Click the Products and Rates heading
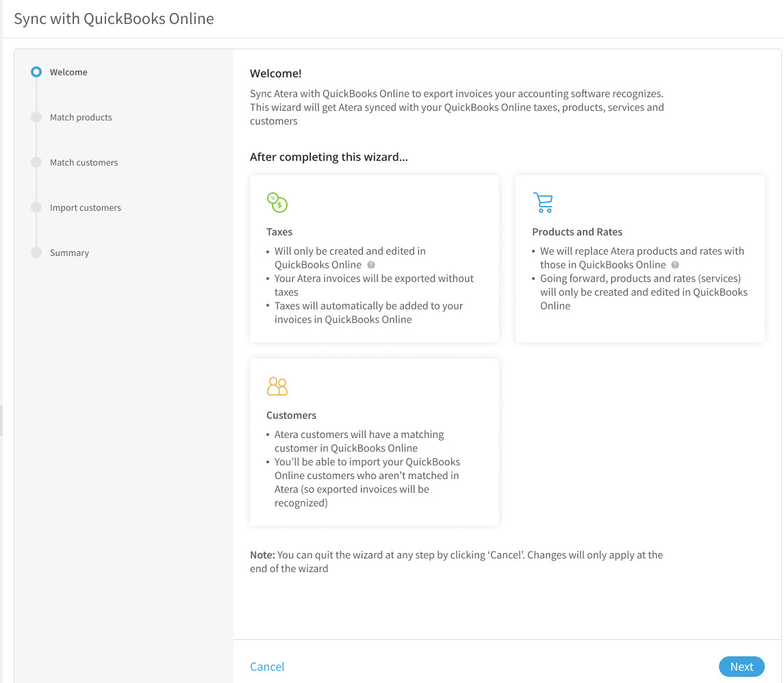Image resolution: width=784 pixels, height=683 pixels. (x=577, y=232)
